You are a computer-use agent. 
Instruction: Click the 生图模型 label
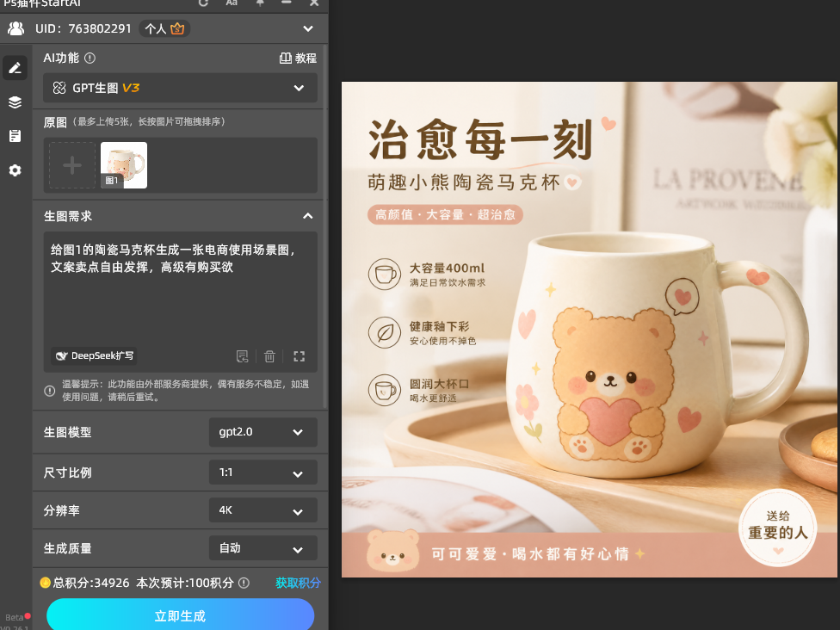[x=67, y=432]
